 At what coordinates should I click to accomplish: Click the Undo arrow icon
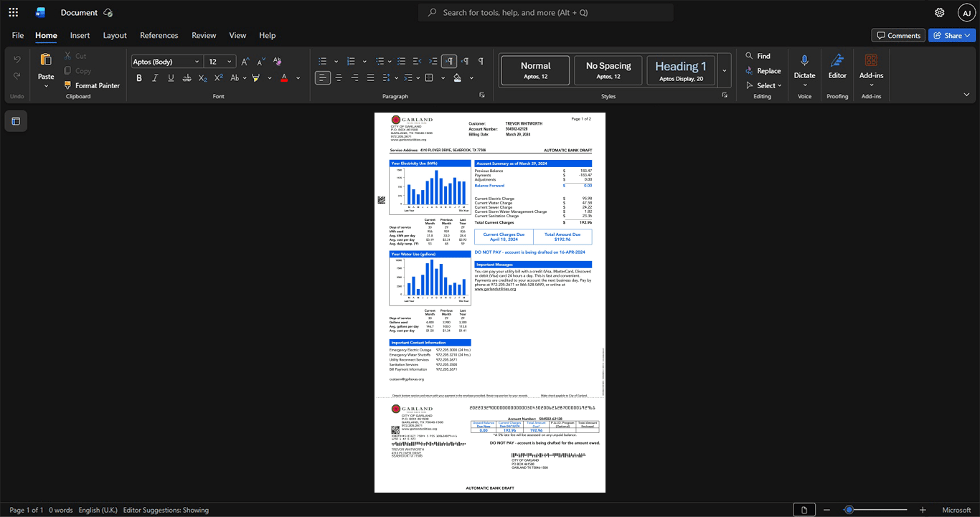[x=17, y=60]
